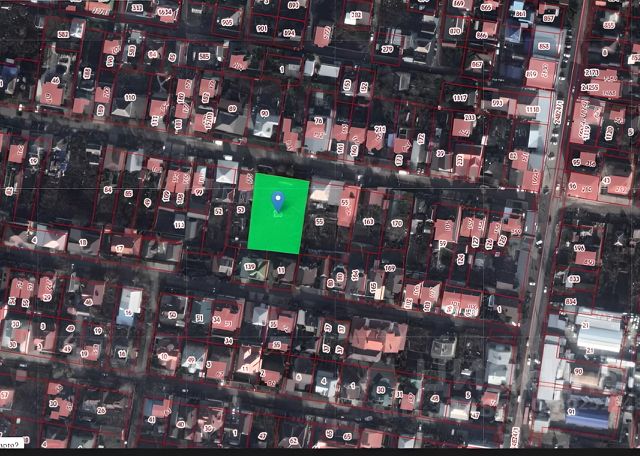The image size is (640, 456).
Task: Select parcel labeled 170
Action: pos(397,223)
